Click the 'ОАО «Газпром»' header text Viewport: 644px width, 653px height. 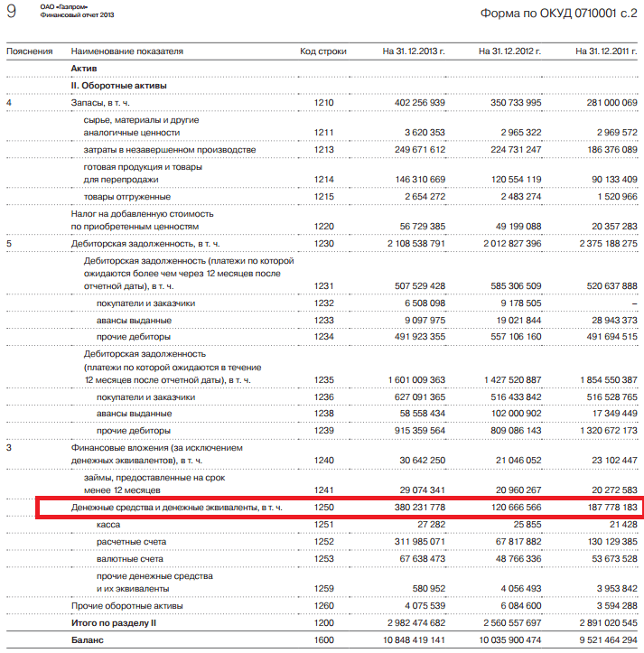click(59, 7)
